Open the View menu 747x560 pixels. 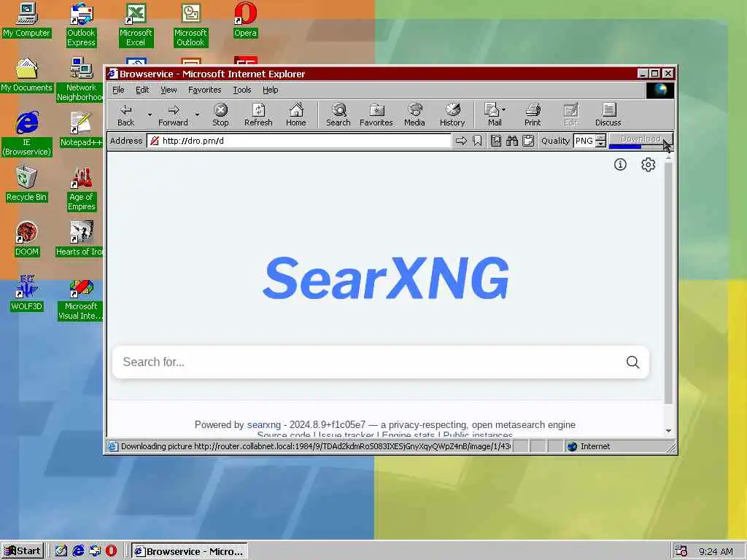(x=169, y=90)
